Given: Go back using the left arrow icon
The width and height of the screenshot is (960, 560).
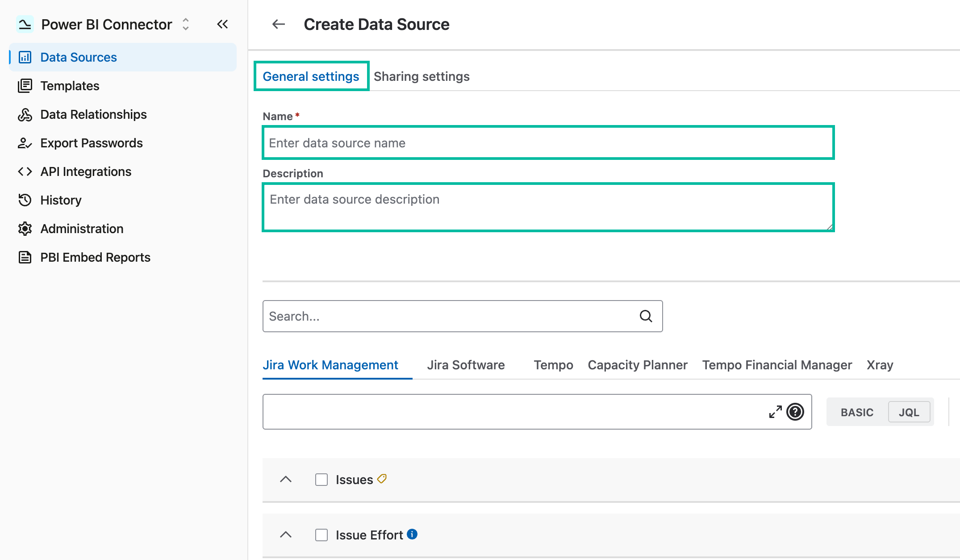Looking at the screenshot, I should click(279, 24).
